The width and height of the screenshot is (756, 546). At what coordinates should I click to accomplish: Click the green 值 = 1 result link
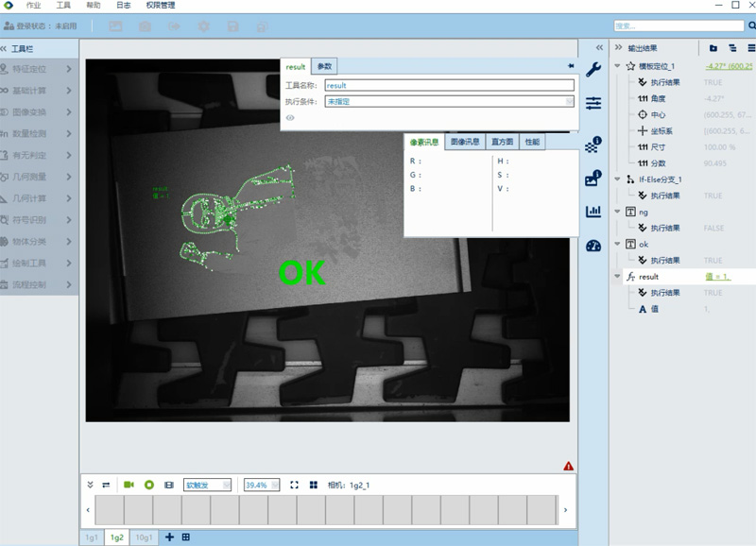pyautogui.click(x=717, y=277)
